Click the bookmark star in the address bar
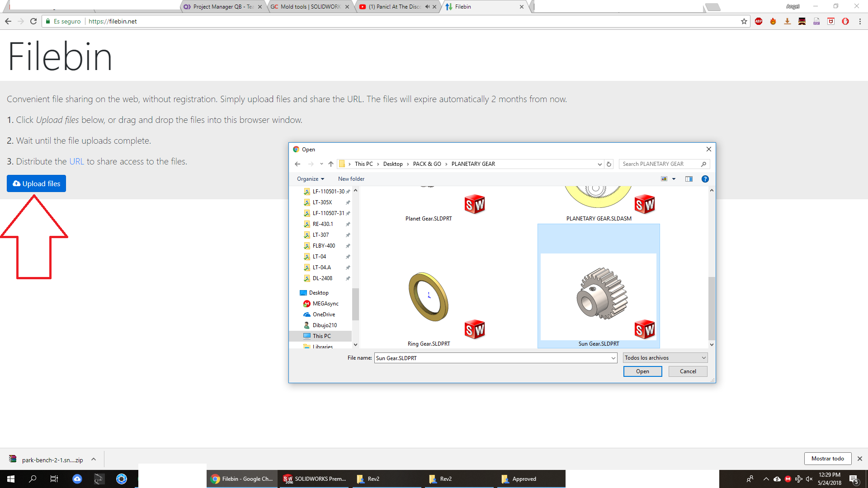The width and height of the screenshot is (868, 488). (x=744, y=21)
